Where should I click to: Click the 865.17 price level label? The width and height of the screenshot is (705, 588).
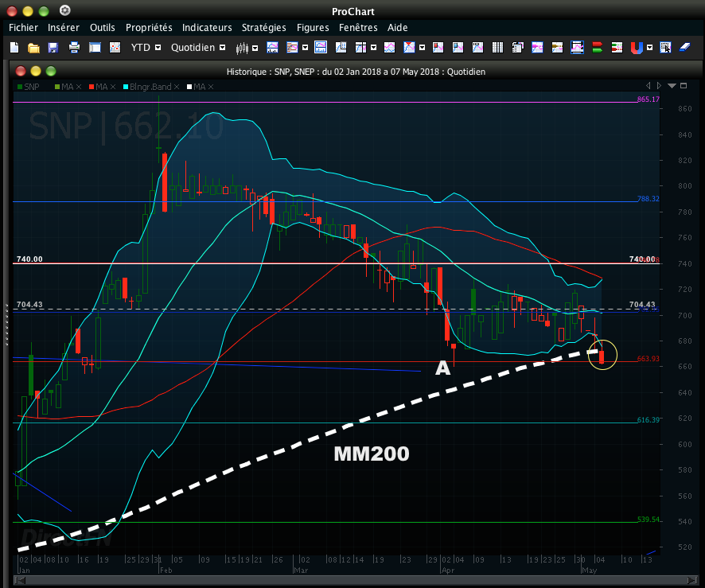pyautogui.click(x=649, y=99)
